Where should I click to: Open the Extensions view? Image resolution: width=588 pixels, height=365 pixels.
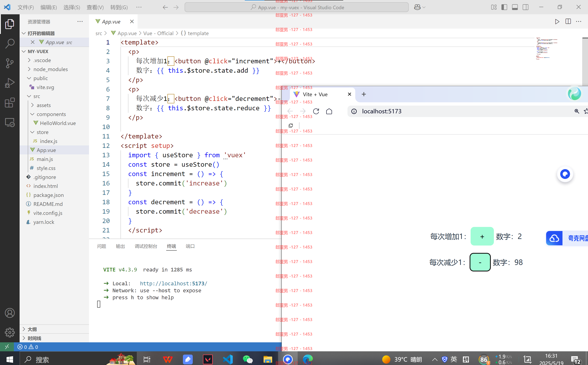pos(10,103)
